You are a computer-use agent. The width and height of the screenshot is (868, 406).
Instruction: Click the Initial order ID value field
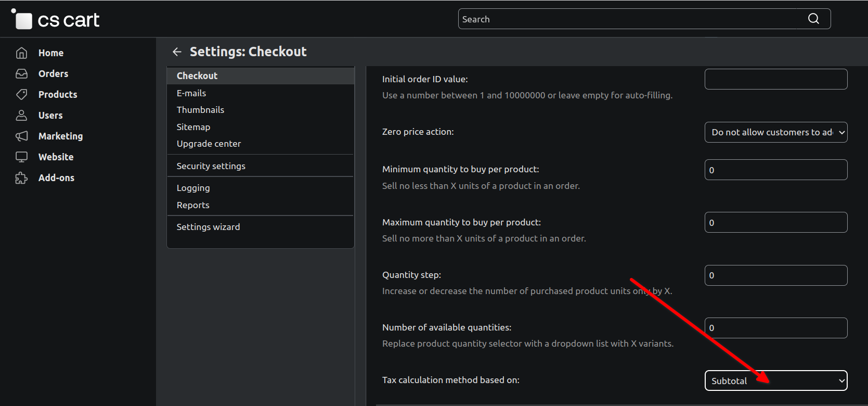coord(775,79)
